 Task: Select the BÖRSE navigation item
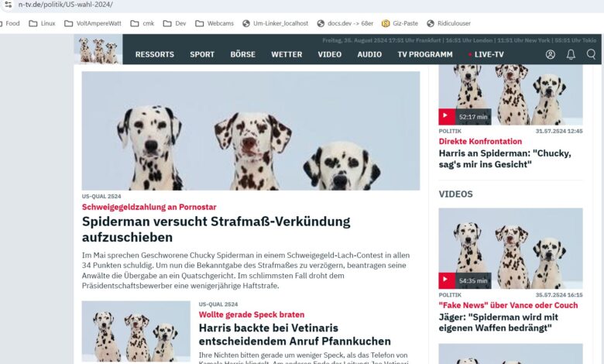(242, 54)
